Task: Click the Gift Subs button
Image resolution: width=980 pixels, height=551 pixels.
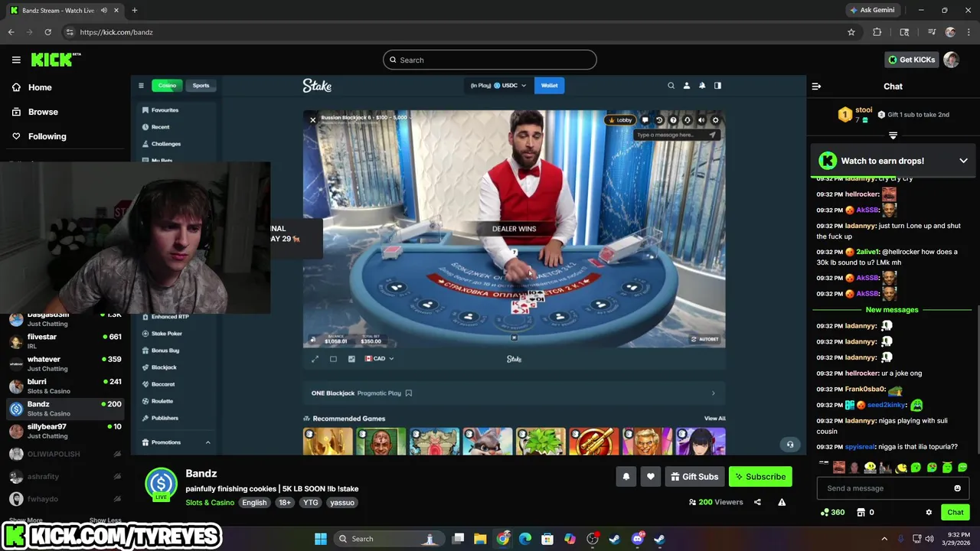Action: point(694,477)
